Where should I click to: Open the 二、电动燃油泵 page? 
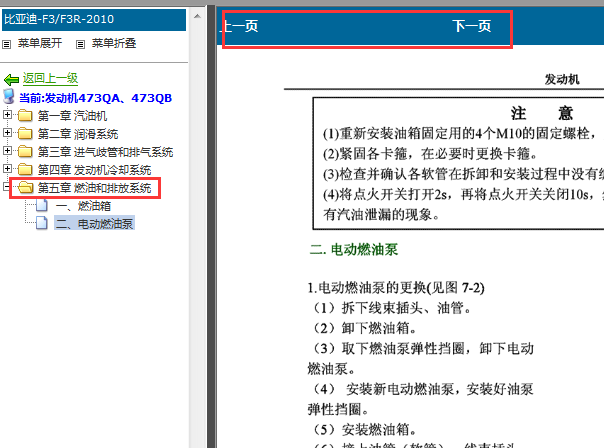click(x=94, y=223)
